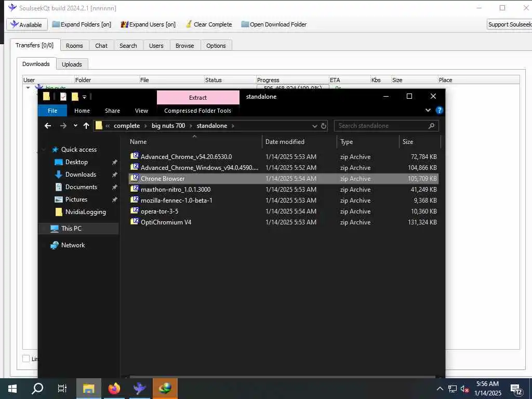Select the Downloads sub-tab in Soulseek
Screen dimensions: 532x399
pyautogui.click(x=36, y=64)
